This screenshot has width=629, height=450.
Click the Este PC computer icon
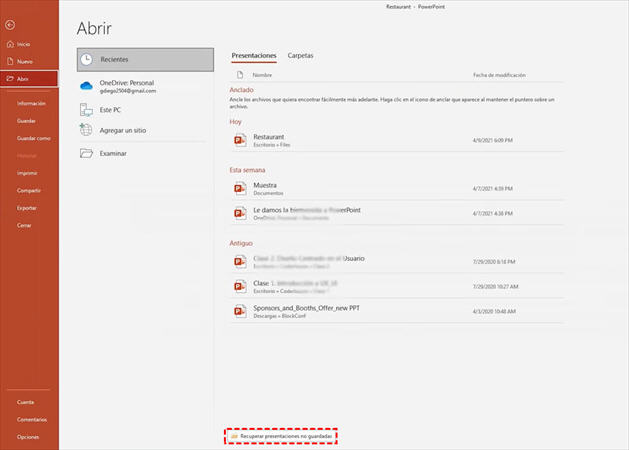coord(86,110)
